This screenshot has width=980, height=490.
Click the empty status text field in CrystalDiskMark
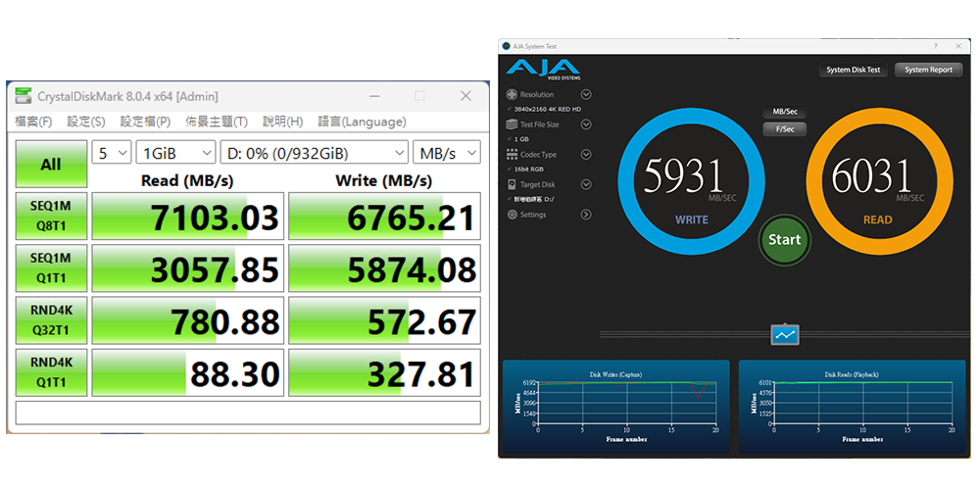248,413
